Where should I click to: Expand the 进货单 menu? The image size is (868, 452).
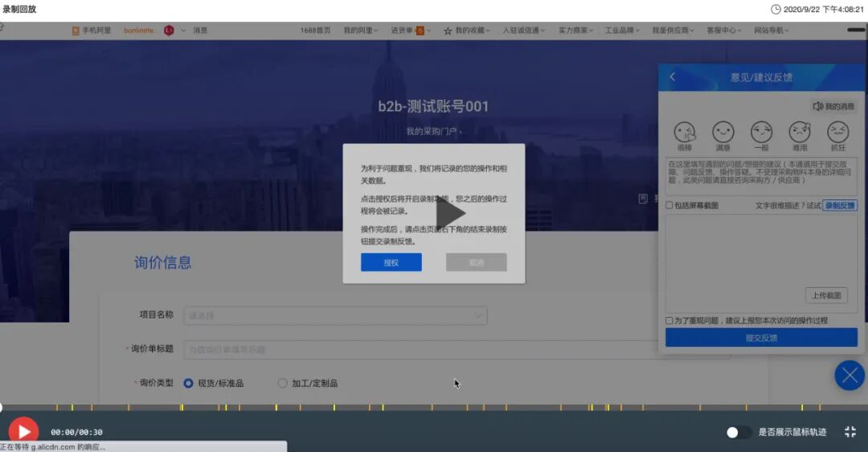[411, 31]
